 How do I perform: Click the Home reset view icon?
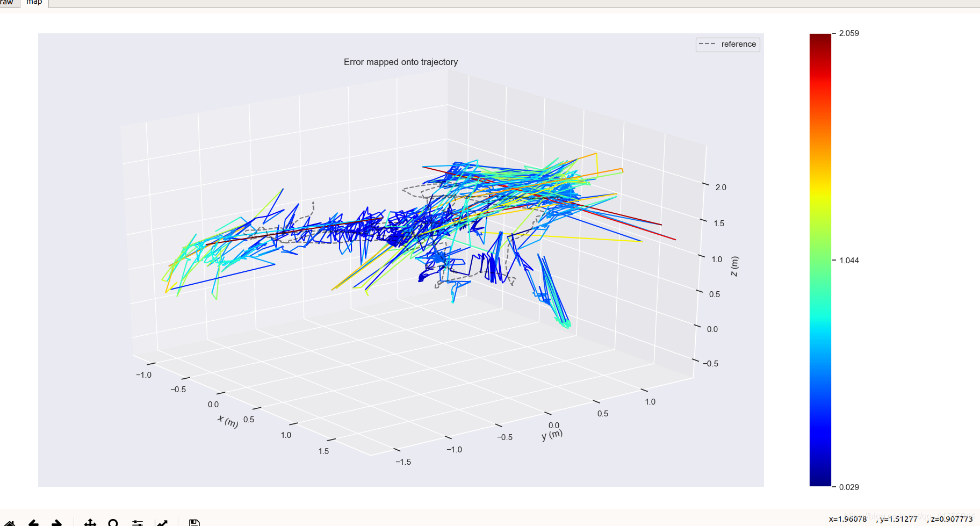coord(9,523)
